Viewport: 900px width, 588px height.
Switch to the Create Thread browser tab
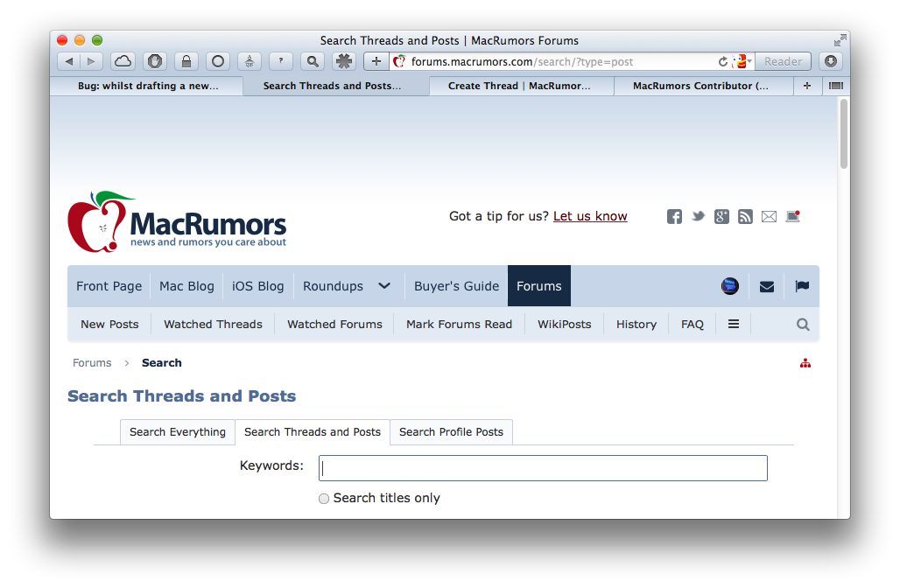click(x=519, y=86)
